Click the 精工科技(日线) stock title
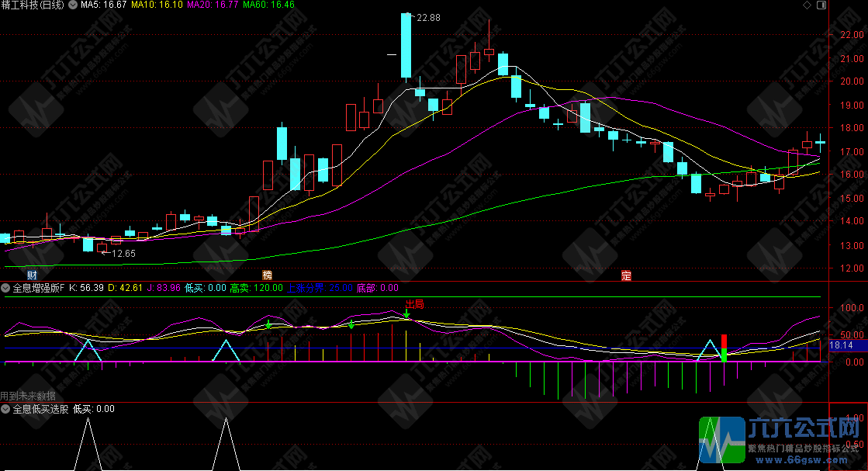This screenshot has width=868, height=471. 34,5
